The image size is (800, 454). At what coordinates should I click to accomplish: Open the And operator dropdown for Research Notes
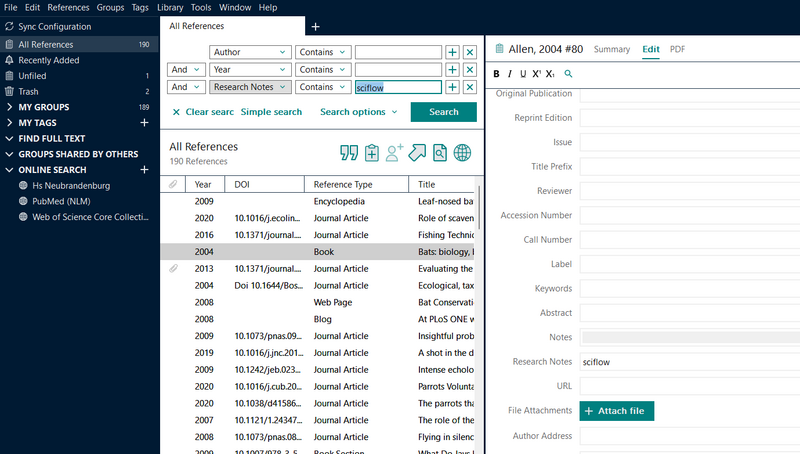tap(186, 87)
